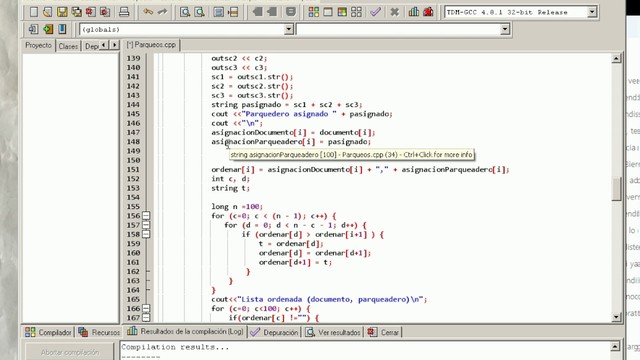Undo the last edit
The height and width of the screenshot is (360, 640).
(148, 12)
